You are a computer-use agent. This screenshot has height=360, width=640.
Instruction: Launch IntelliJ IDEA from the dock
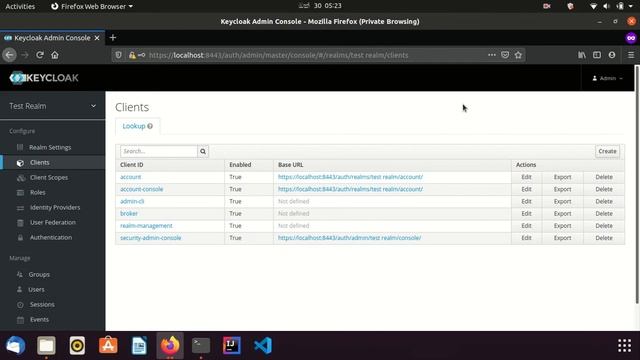(232, 345)
